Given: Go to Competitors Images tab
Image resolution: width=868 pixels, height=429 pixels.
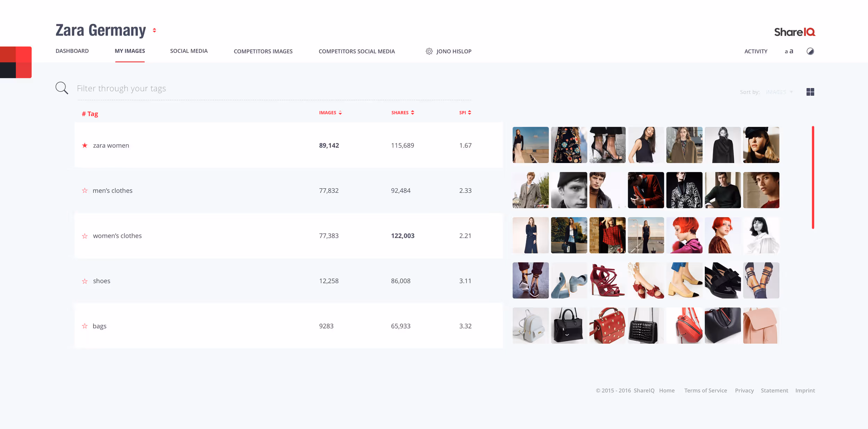Looking at the screenshot, I should pyautogui.click(x=263, y=51).
